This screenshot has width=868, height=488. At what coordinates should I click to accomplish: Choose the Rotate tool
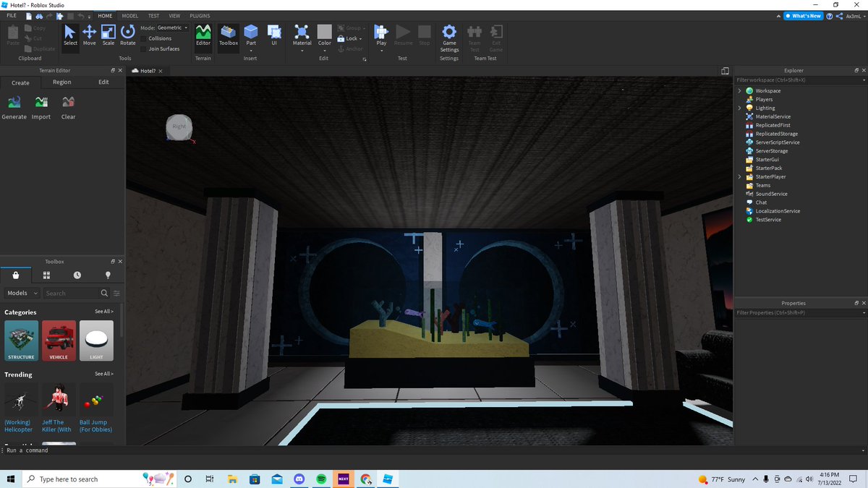[x=128, y=35]
